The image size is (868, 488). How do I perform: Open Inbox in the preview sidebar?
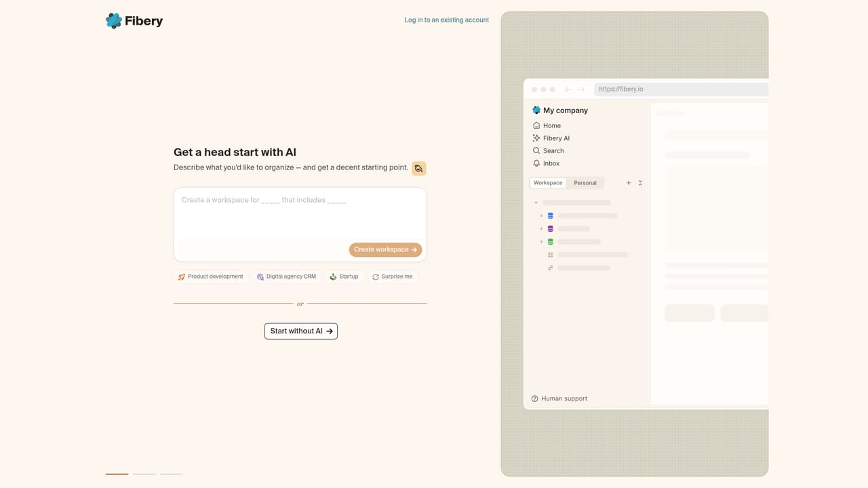[x=546, y=163]
